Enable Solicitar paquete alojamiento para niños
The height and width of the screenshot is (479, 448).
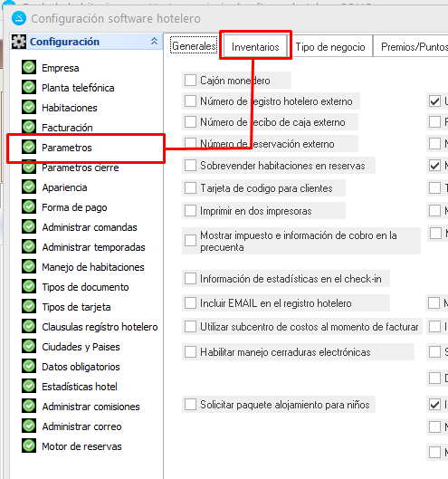coord(190,405)
